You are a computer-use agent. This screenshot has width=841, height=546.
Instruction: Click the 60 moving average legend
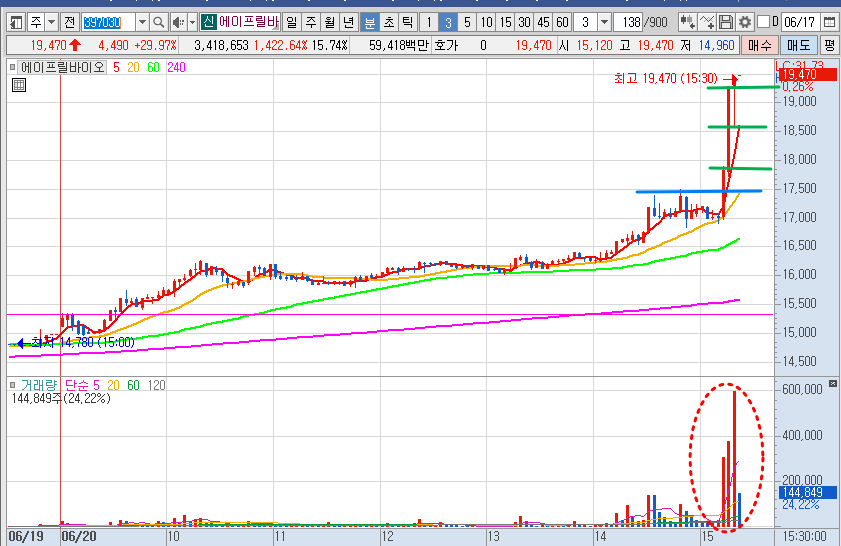coord(153,68)
